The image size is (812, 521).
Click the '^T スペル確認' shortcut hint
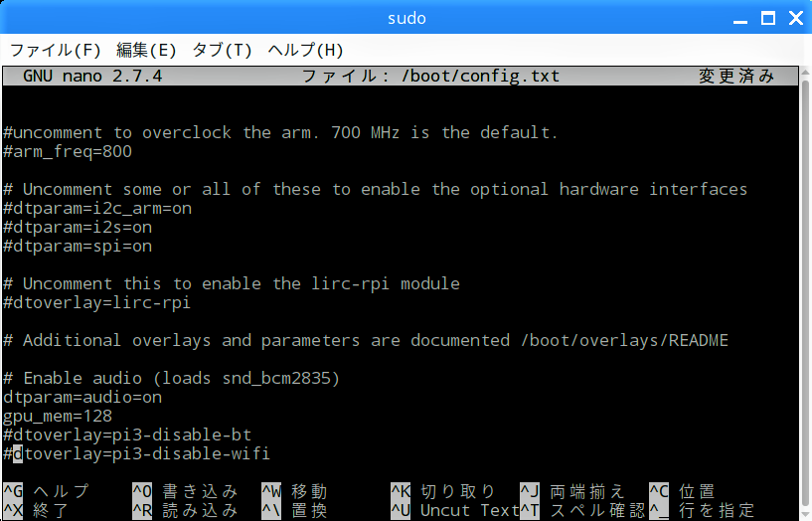[582, 510]
